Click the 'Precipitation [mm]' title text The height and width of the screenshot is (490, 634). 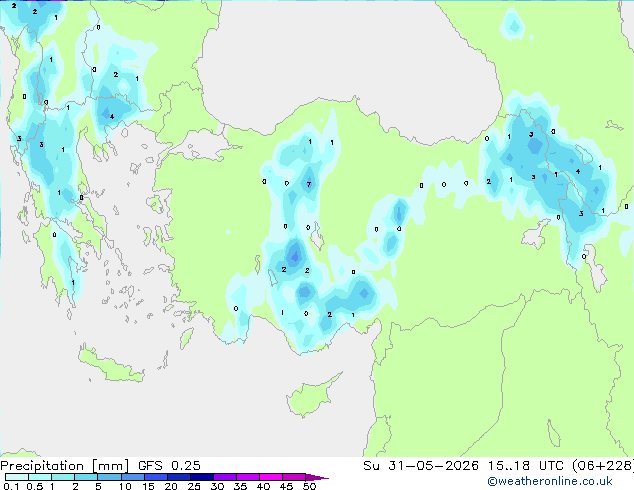65,466
